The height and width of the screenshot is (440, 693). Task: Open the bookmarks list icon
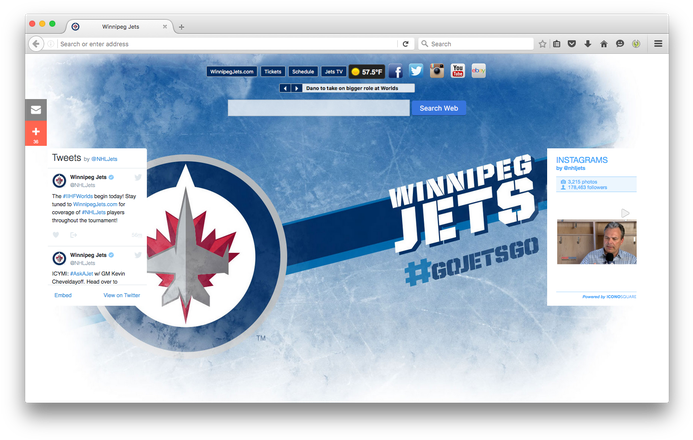click(x=557, y=44)
